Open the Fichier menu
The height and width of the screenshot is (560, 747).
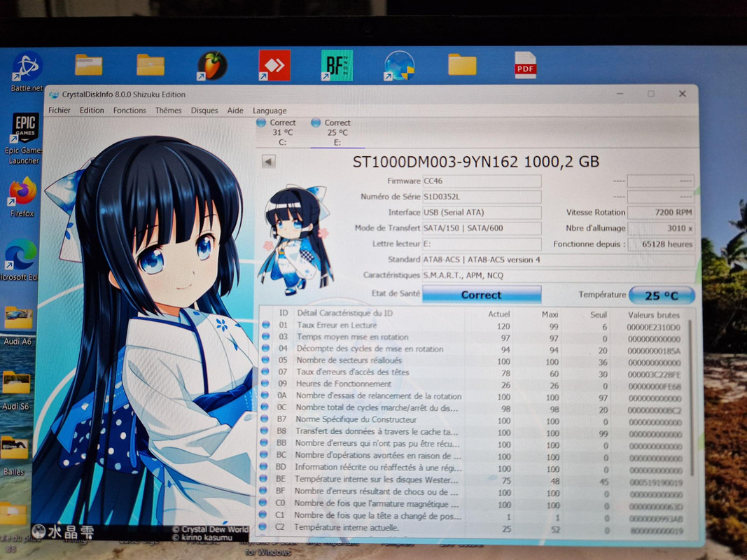[x=59, y=110]
